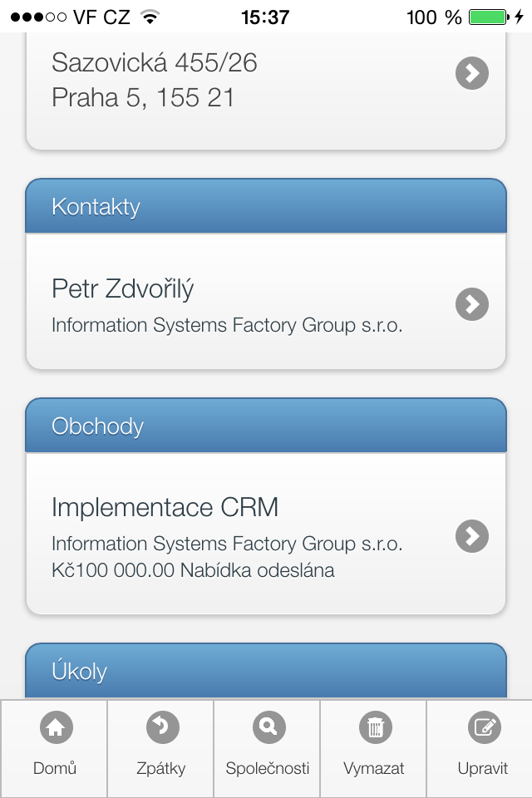This screenshot has height=798, width=532.
Task: Open the Sazovická address arrow chevron
Action: (x=471, y=74)
